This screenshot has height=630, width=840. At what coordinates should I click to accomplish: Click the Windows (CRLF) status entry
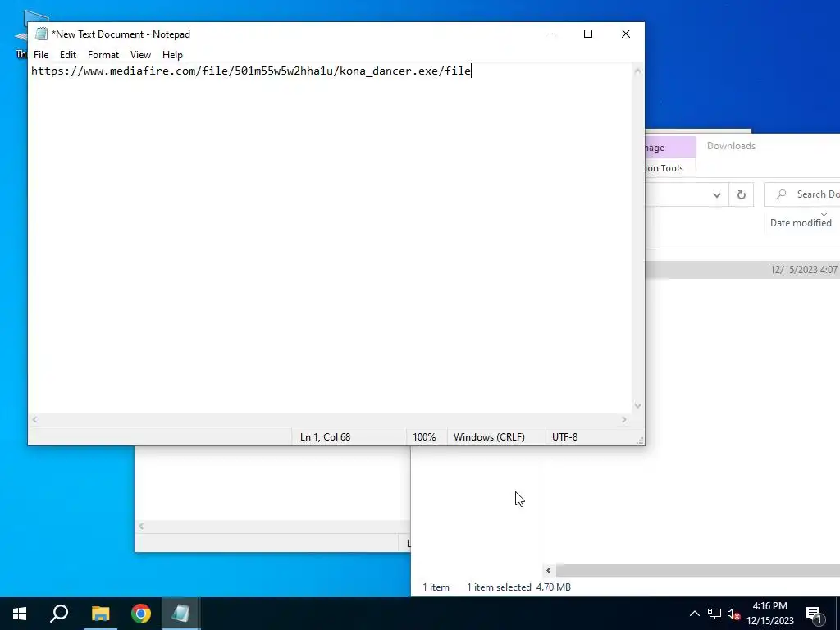[x=489, y=437]
